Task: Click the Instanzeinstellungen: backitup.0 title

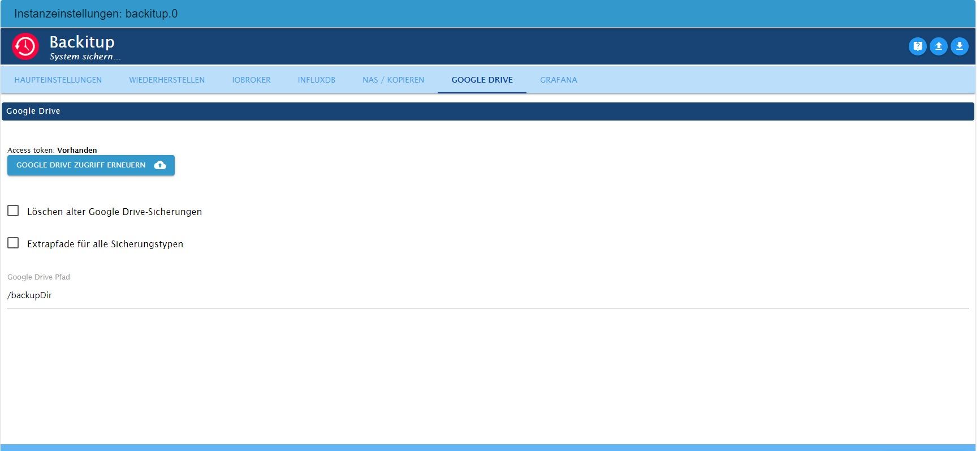Action: tap(96, 14)
